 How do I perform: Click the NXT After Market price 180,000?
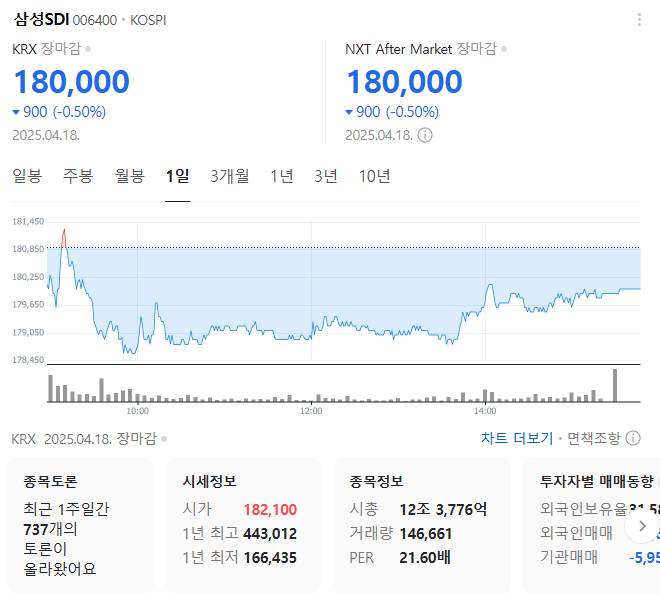point(405,82)
